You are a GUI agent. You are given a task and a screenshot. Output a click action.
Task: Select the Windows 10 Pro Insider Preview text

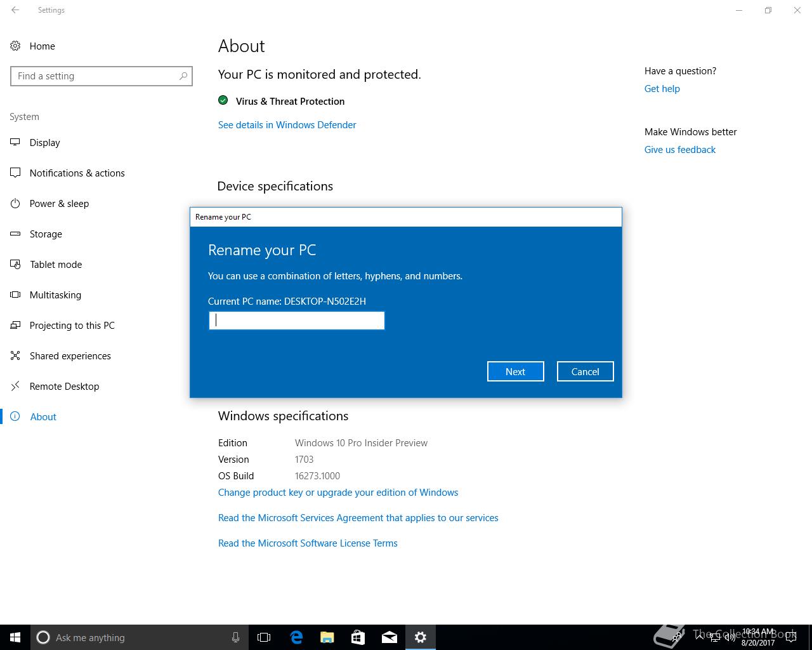[361, 443]
